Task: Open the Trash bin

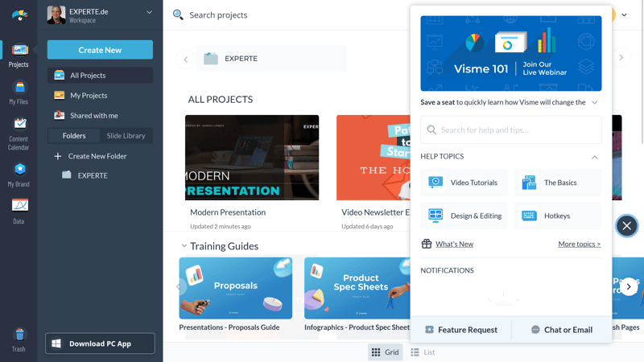Action: click(19, 340)
